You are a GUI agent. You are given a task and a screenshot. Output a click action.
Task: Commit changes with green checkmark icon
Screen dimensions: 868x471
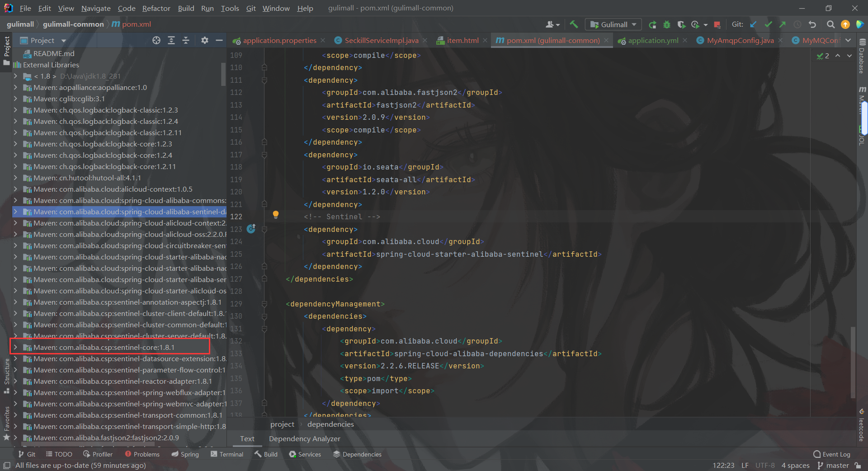pos(768,24)
